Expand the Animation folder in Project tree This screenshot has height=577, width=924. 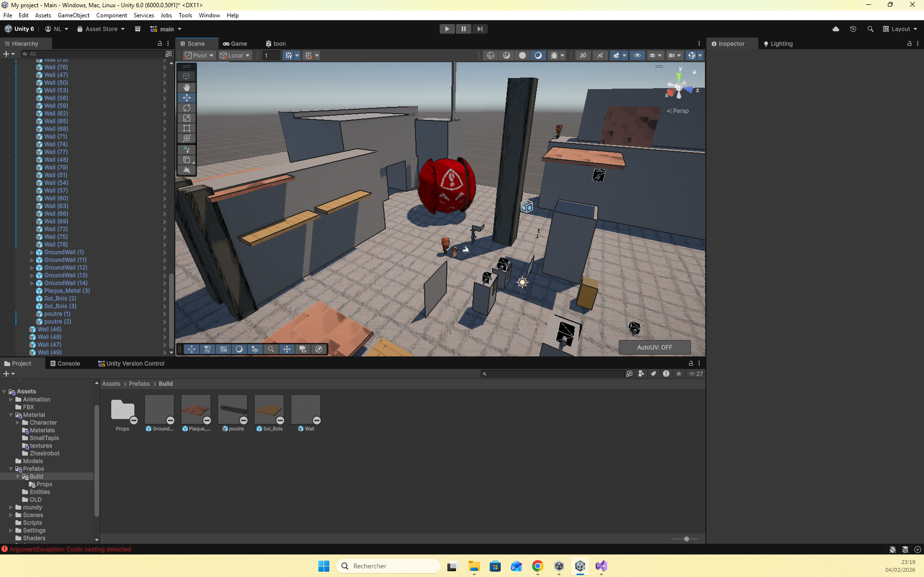coord(11,400)
